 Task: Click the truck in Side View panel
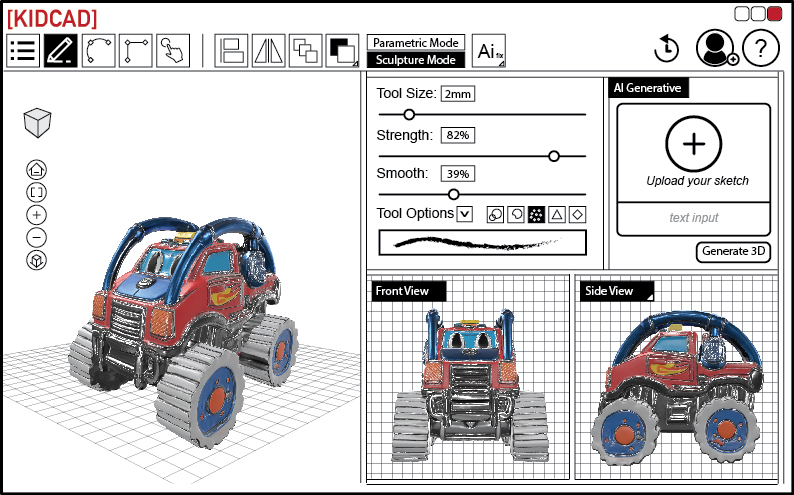point(677,387)
